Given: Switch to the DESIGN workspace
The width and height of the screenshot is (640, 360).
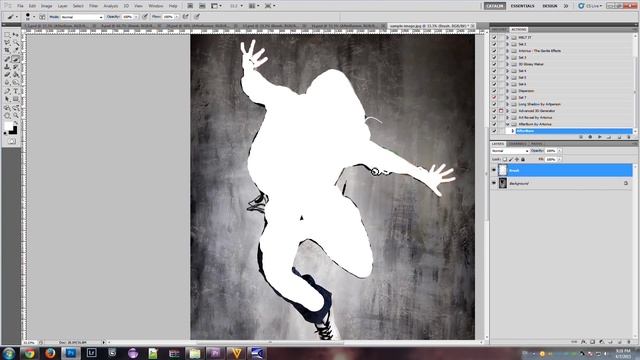Looking at the screenshot, I should tap(549, 6).
